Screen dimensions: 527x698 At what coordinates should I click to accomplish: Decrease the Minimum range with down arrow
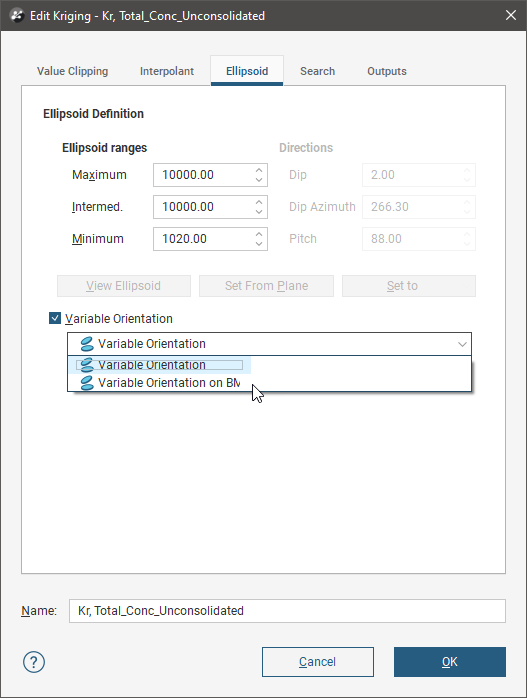coord(259,244)
